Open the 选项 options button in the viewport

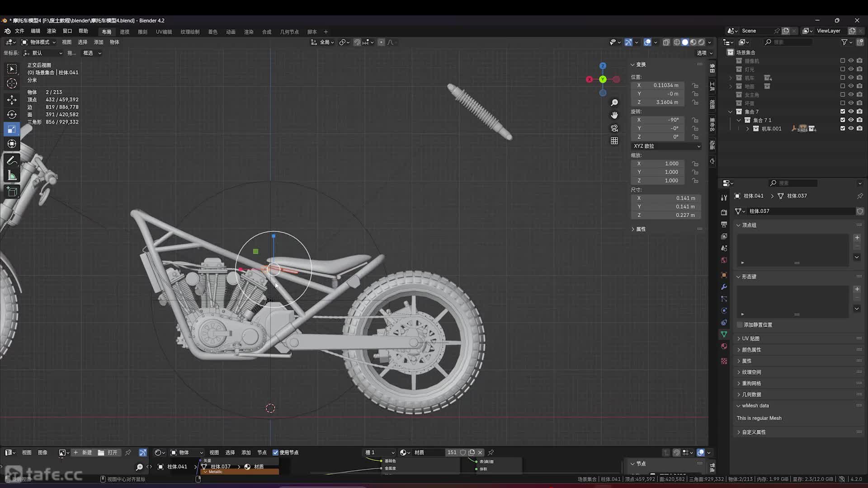(x=705, y=53)
